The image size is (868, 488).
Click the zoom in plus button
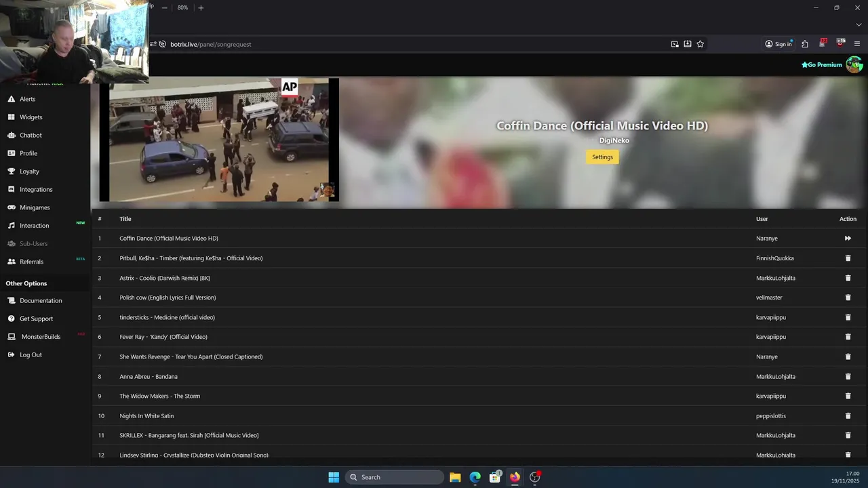click(201, 7)
